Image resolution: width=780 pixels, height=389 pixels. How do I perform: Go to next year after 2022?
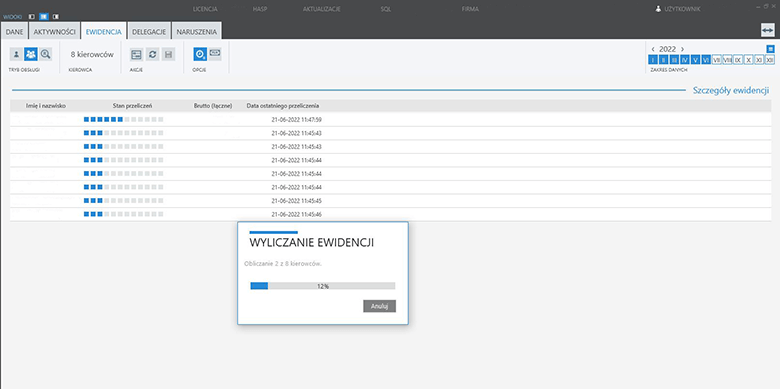point(682,49)
